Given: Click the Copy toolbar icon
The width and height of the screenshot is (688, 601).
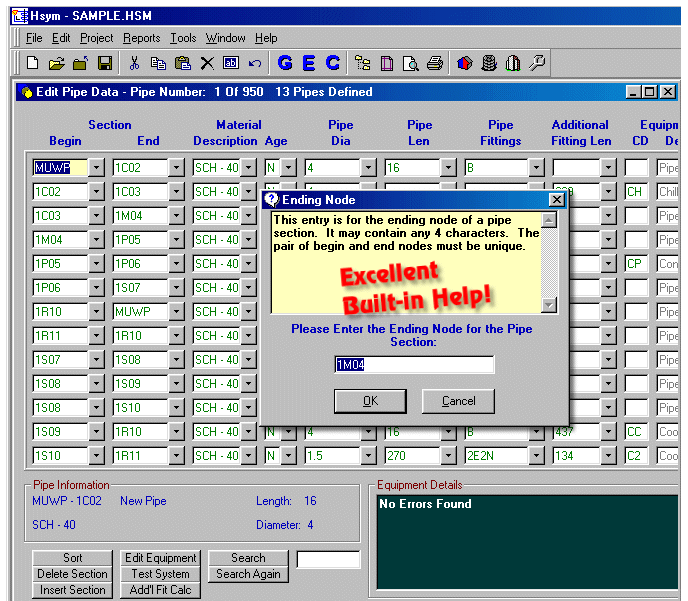Looking at the screenshot, I should pos(158,63).
